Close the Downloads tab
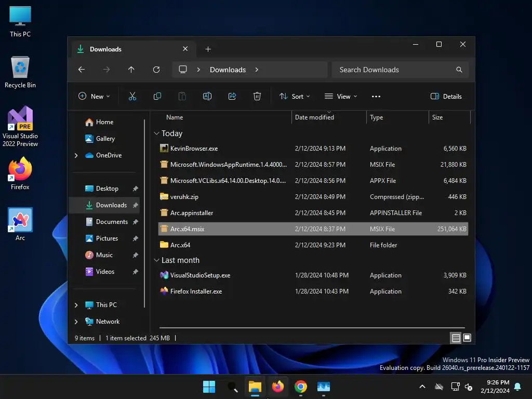The width and height of the screenshot is (532, 399). [185, 49]
